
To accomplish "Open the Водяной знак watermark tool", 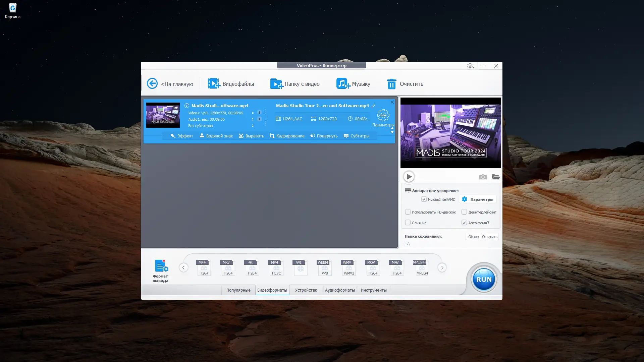I will tap(216, 136).
